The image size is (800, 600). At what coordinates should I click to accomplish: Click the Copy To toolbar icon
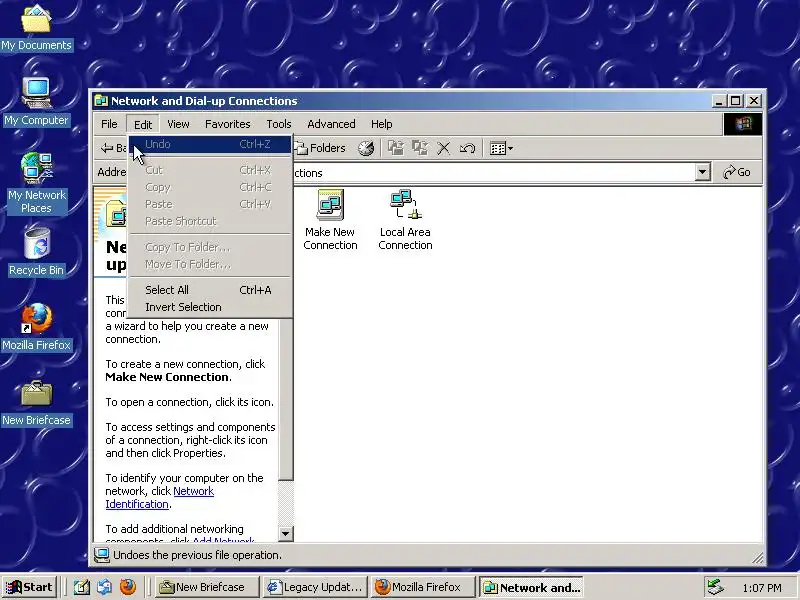420,148
